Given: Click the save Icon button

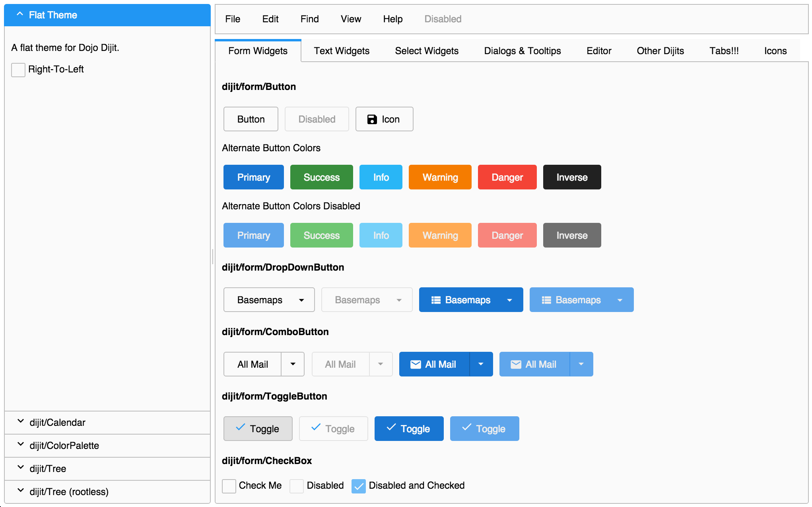Looking at the screenshot, I should pos(385,119).
